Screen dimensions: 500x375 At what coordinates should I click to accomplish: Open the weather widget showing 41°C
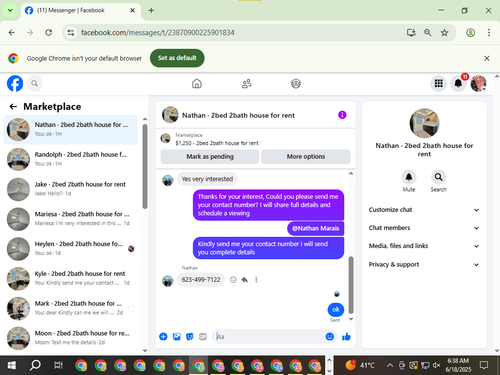point(360,366)
